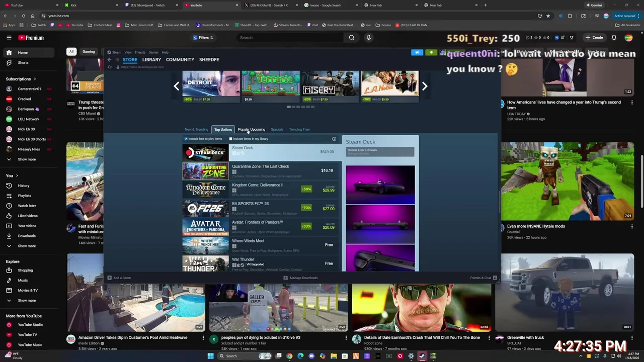The width and height of the screenshot is (644, 362).
Task: Select Specials tab in Steam store
Action: pyautogui.click(x=277, y=130)
